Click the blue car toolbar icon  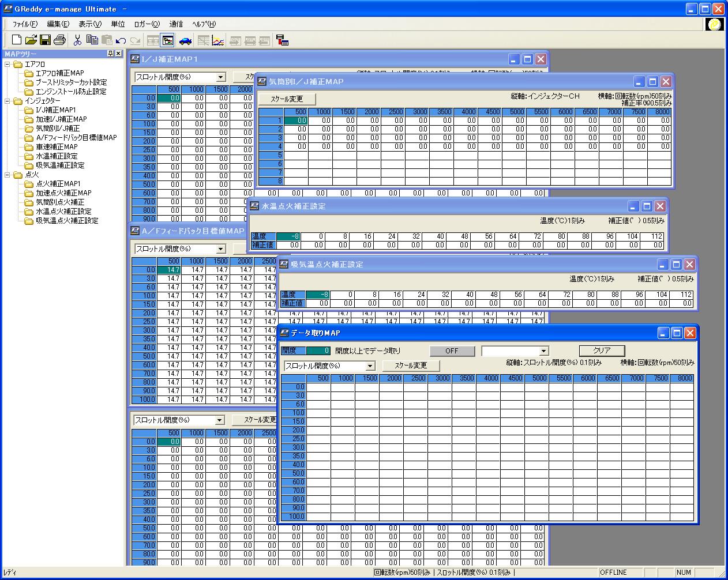click(185, 40)
